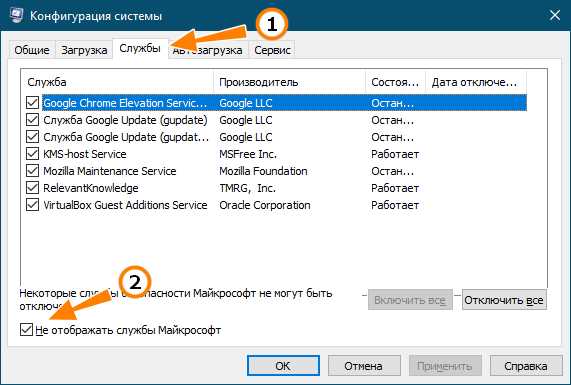Click the MSFree Inc. manufacturer cell

248,154
